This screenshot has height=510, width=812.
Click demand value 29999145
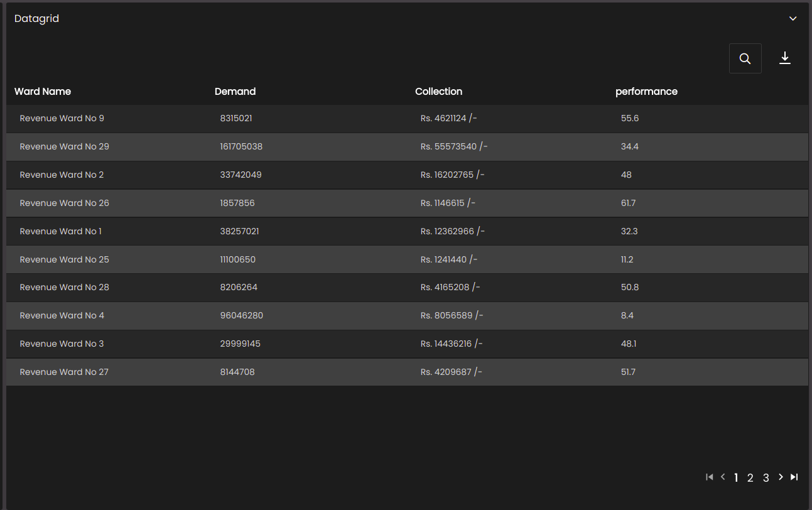[240, 344]
